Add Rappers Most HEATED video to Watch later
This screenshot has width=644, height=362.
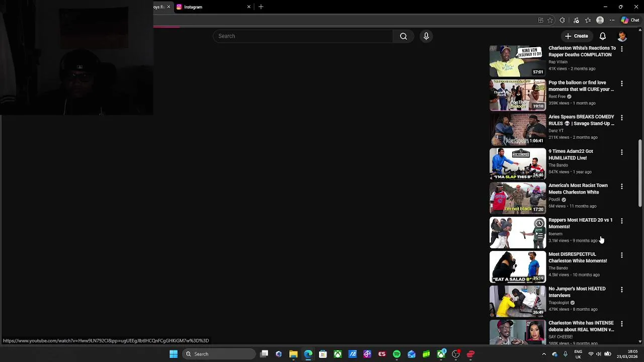(x=539, y=224)
